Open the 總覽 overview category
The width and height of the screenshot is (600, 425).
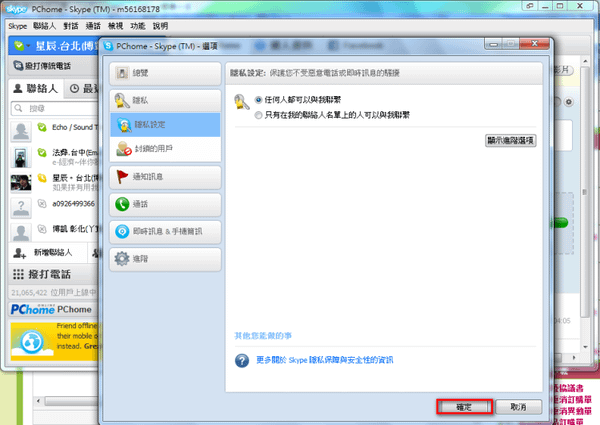(165, 73)
